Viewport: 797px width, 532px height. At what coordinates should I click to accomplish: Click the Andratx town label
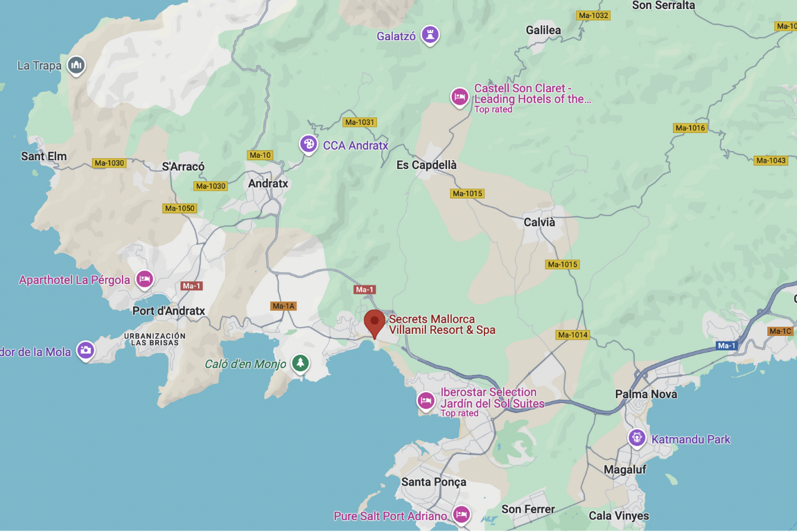click(268, 184)
